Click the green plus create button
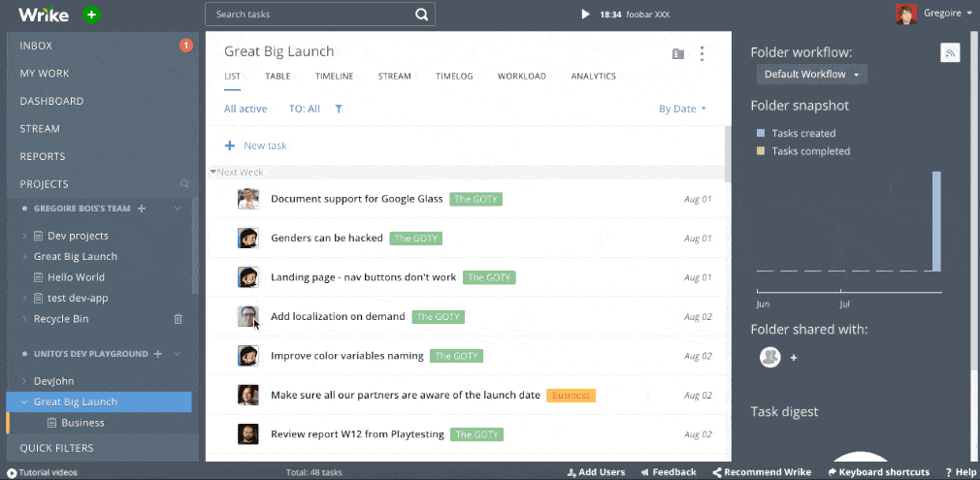This screenshot has height=480, width=980. pyautogui.click(x=91, y=14)
